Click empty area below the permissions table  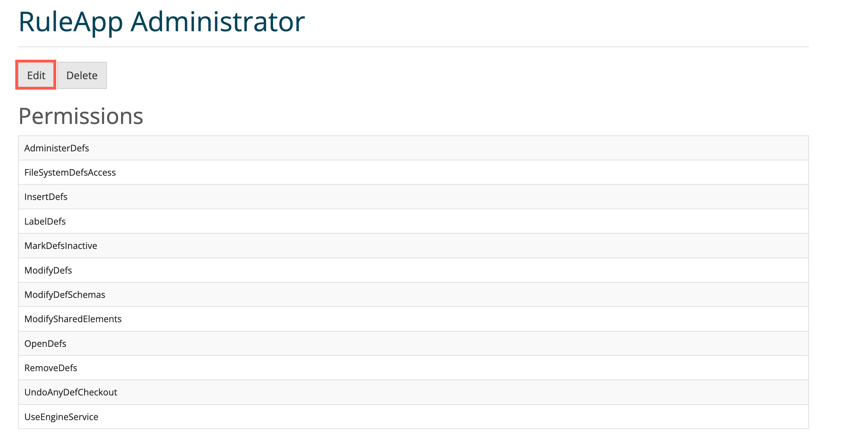click(x=413, y=436)
